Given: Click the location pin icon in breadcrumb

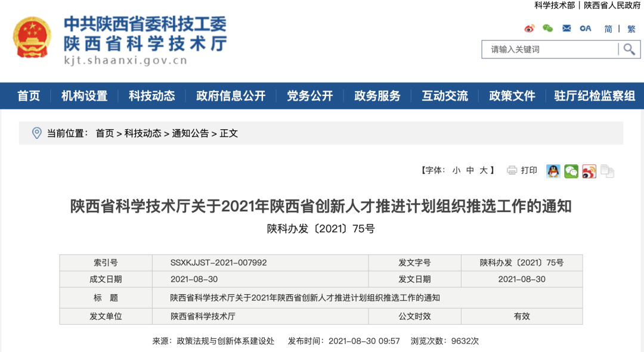Looking at the screenshot, I should 36,133.
